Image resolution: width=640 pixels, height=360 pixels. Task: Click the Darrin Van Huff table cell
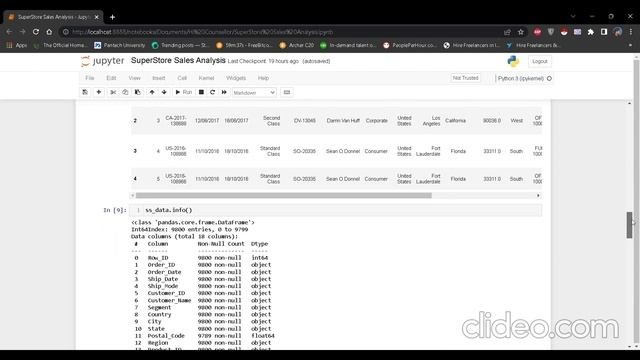(x=343, y=121)
